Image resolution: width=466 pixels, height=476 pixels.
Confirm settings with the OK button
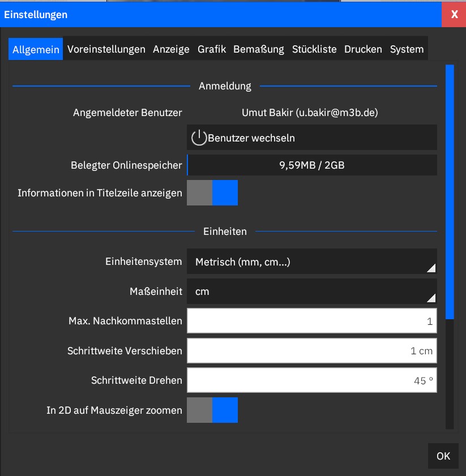(443, 456)
